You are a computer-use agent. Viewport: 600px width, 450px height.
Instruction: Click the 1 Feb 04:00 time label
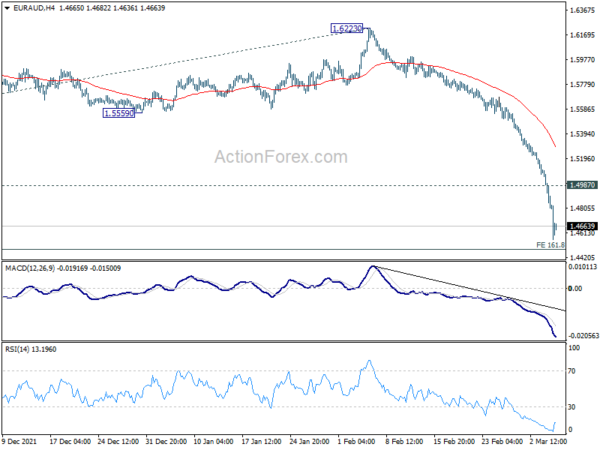[x=356, y=441]
